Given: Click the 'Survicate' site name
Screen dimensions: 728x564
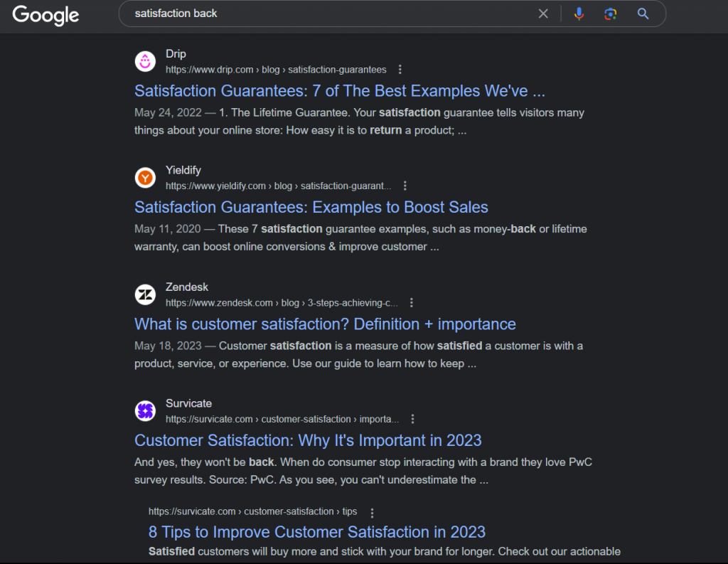Looking at the screenshot, I should pyautogui.click(x=188, y=403).
